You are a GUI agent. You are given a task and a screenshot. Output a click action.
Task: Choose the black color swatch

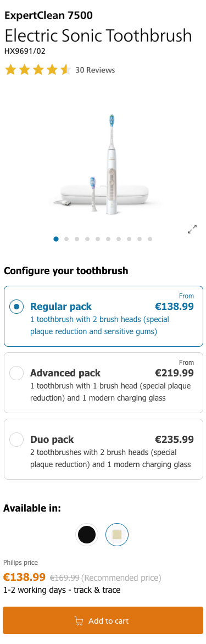click(87, 534)
